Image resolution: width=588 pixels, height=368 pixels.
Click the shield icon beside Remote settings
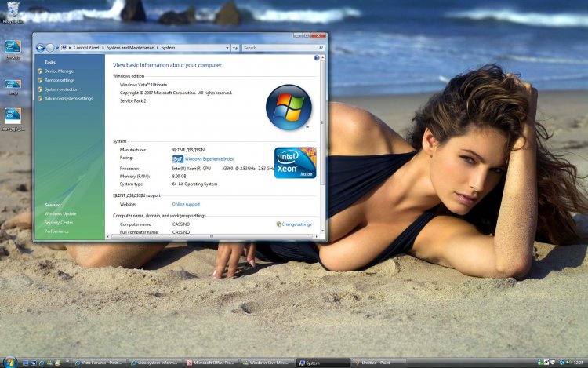[40, 80]
